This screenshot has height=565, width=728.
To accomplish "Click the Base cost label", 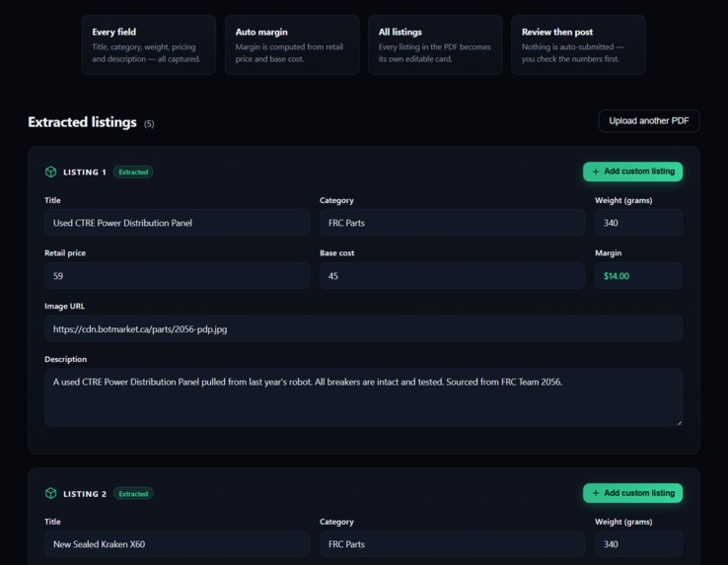I will pyautogui.click(x=337, y=253).
